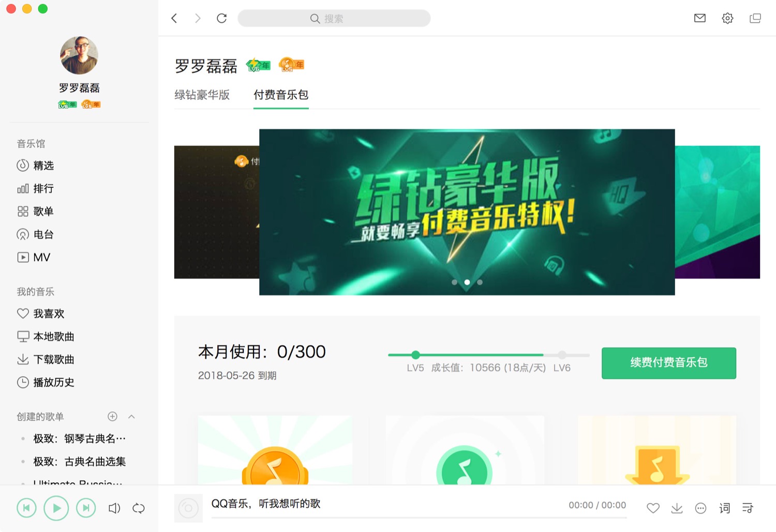Switch to the 绿钻豪华版 tab
This screenshot has height=532, width=776.
[x=202, y=95]
